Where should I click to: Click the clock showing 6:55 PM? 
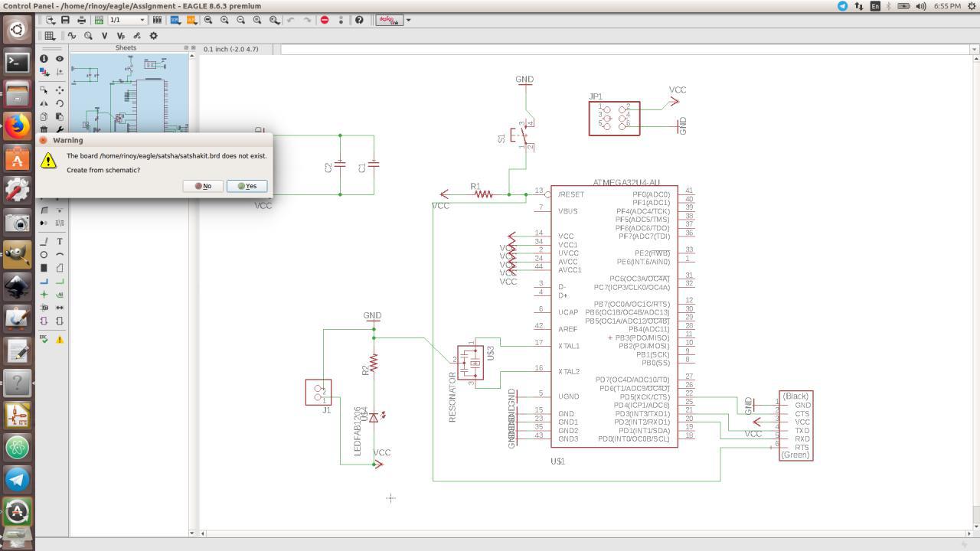coord(947,6)
